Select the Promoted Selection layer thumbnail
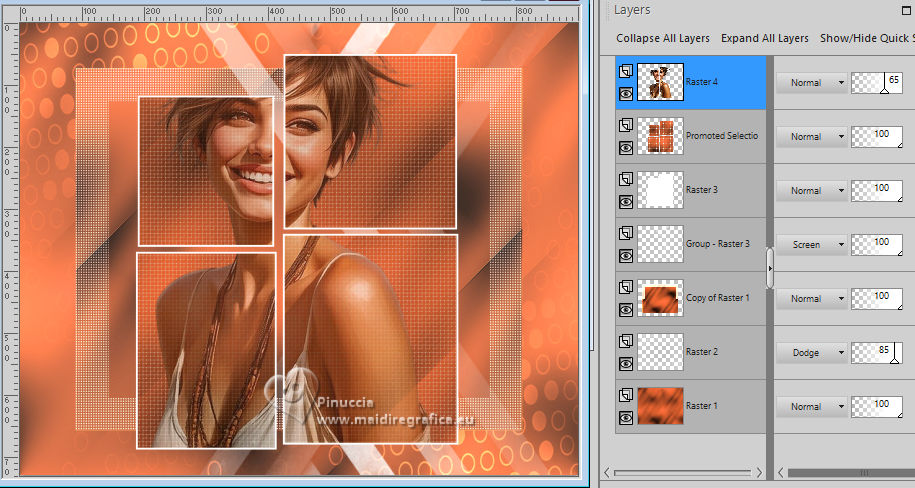This screenshot has height=488, width=915. [x=660, y=136]
